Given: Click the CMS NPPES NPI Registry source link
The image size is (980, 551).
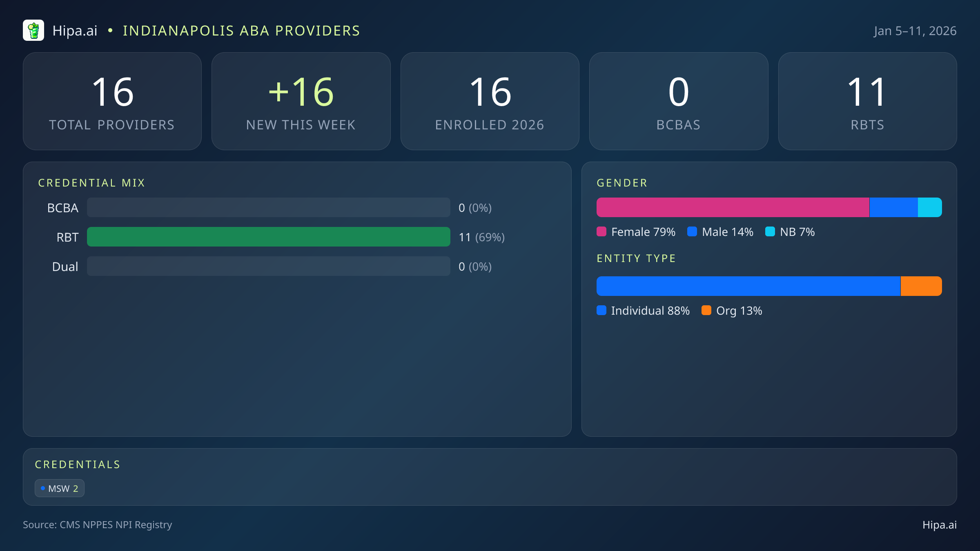Looking at the screenshot, I should (98, 525).
